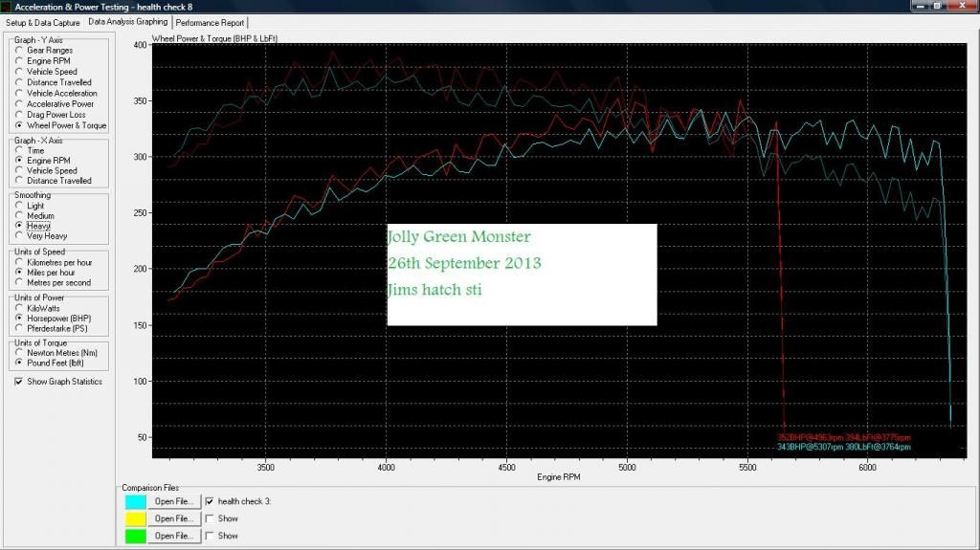Select KiloWatts as power unit

pos(19,308)
